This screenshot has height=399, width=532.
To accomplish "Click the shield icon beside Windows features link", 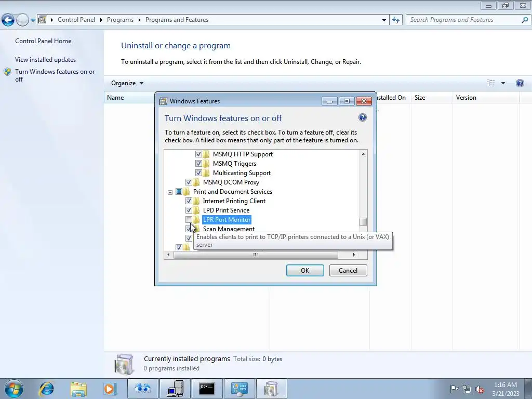I will tap(7, 72).
